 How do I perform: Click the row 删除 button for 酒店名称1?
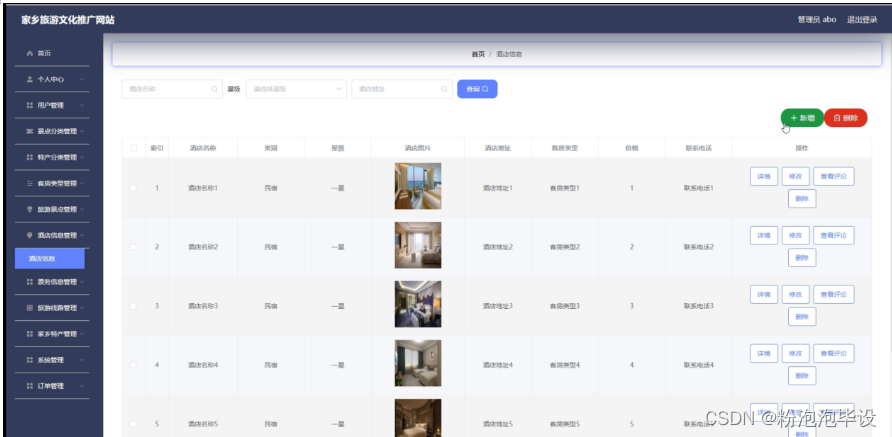click(x=802, y=199)
